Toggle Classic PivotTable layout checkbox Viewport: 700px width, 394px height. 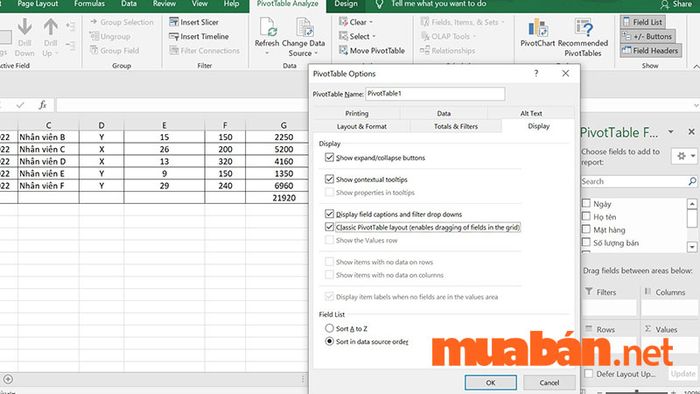pyautogui.click(x=329, y=227)
